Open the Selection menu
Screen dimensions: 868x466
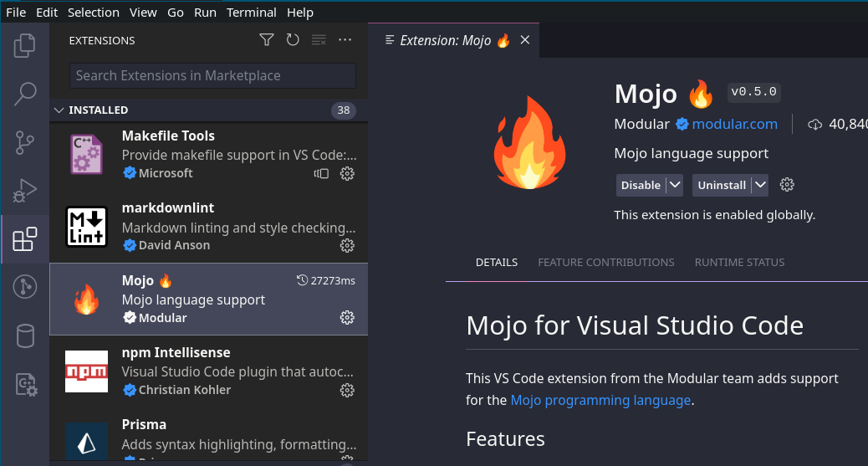pos(94,13)
